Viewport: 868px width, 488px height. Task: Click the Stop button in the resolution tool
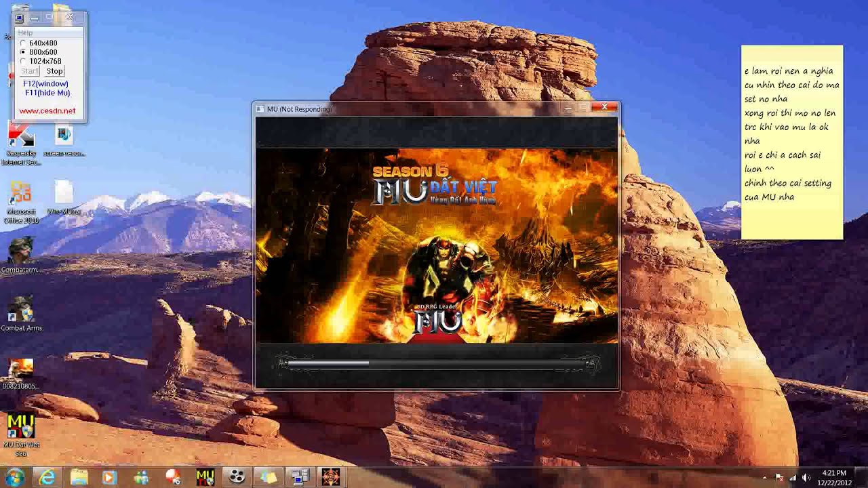click(54, 71)
